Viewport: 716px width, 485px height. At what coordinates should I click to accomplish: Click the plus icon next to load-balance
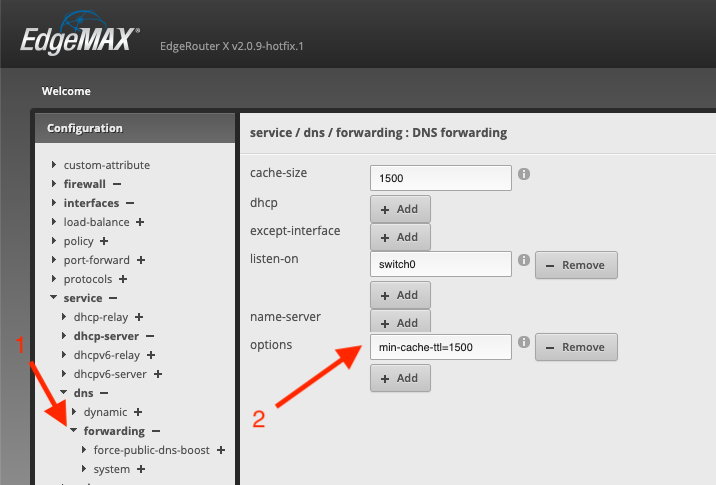tap(140, 222)
